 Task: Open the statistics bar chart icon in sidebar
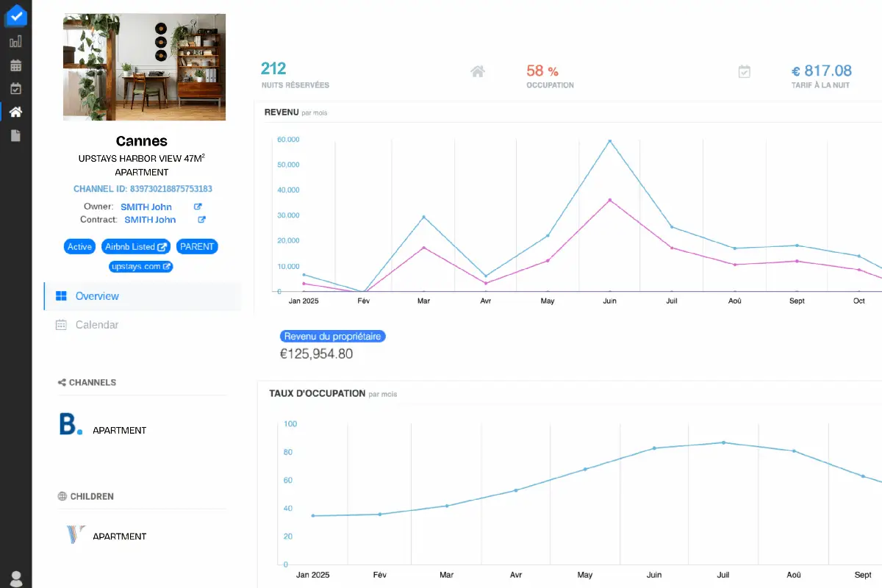click(x=15, y=41)
